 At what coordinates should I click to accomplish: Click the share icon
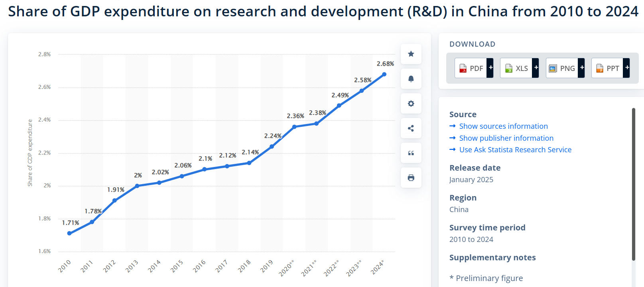tap(411, 128)
